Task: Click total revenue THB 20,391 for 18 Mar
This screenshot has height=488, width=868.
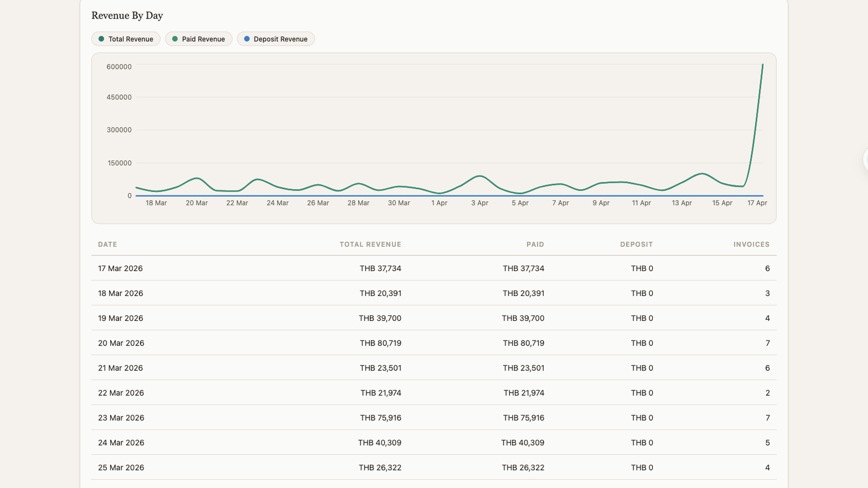Action: (x=380, y=293)
